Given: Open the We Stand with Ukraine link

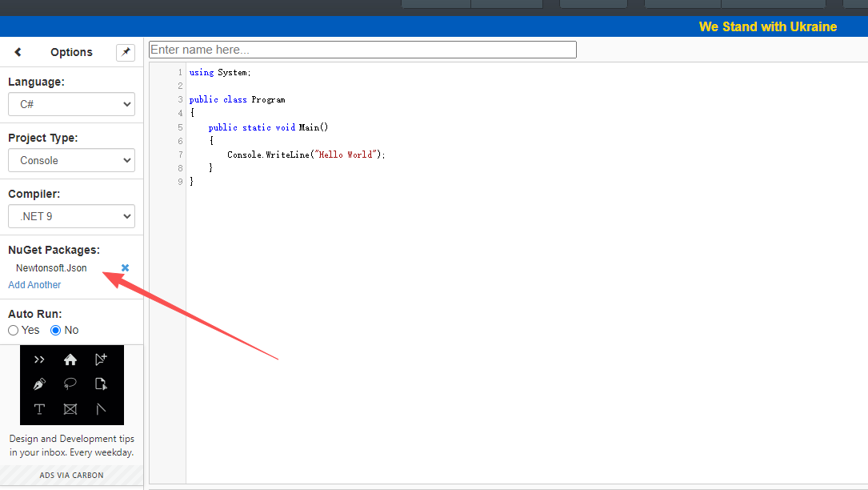Looking at the screenshot, I should point(767,26).
